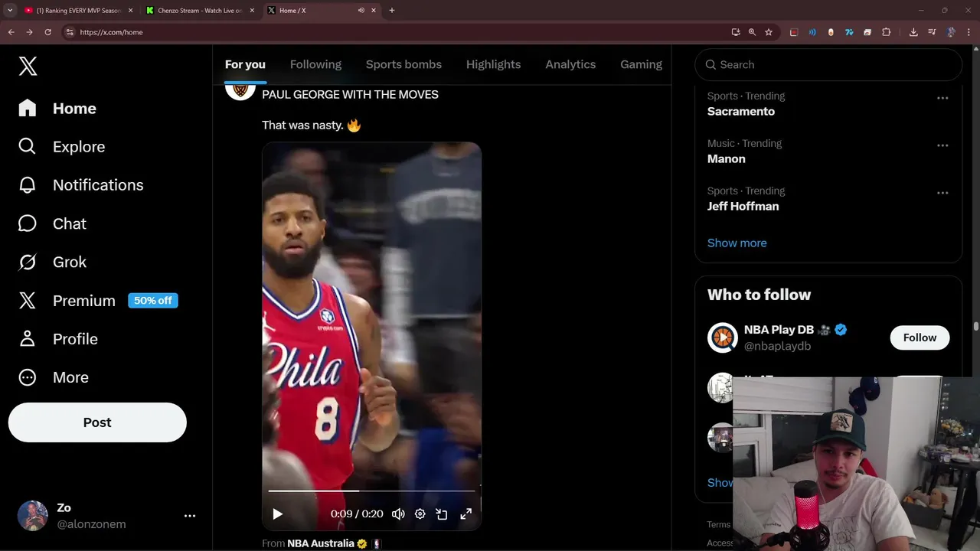Open the @nbaplaydb handle
Viewport: 980px width, 551px height.
pos(777,346)
